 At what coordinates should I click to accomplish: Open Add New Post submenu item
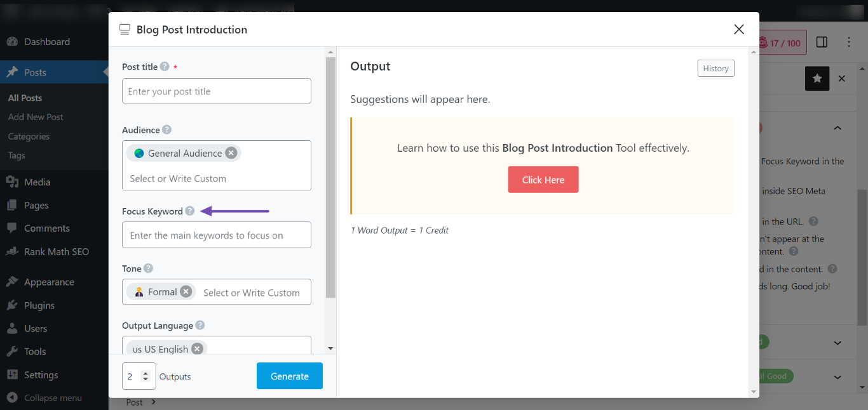(x=36, y=117)
